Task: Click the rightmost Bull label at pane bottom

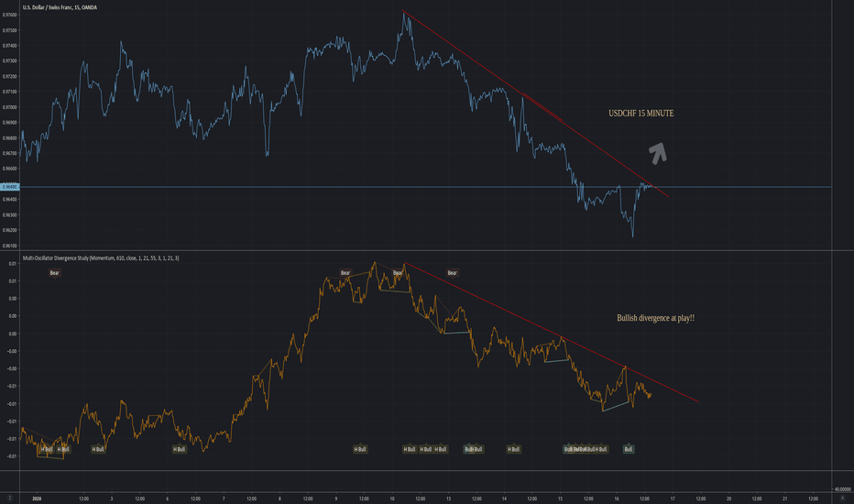Action: tap(628, 449)
